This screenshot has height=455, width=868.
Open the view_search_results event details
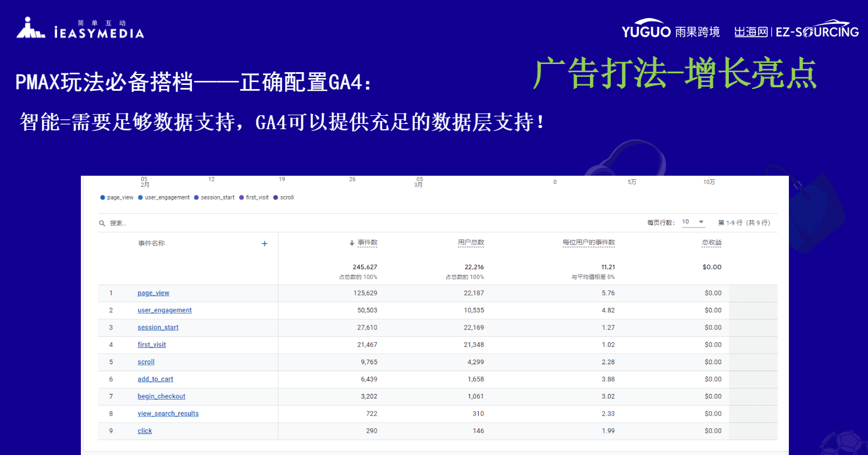point(168,413)
